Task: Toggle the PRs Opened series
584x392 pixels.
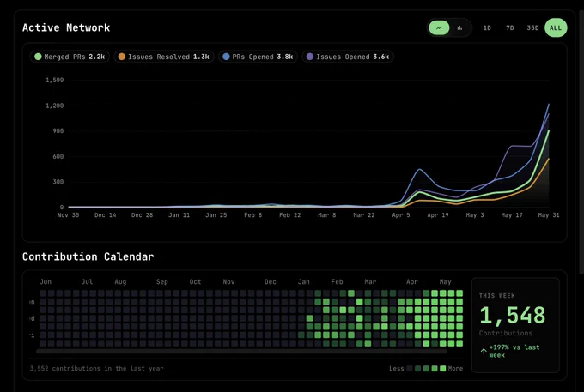Action: pos(258,57)
